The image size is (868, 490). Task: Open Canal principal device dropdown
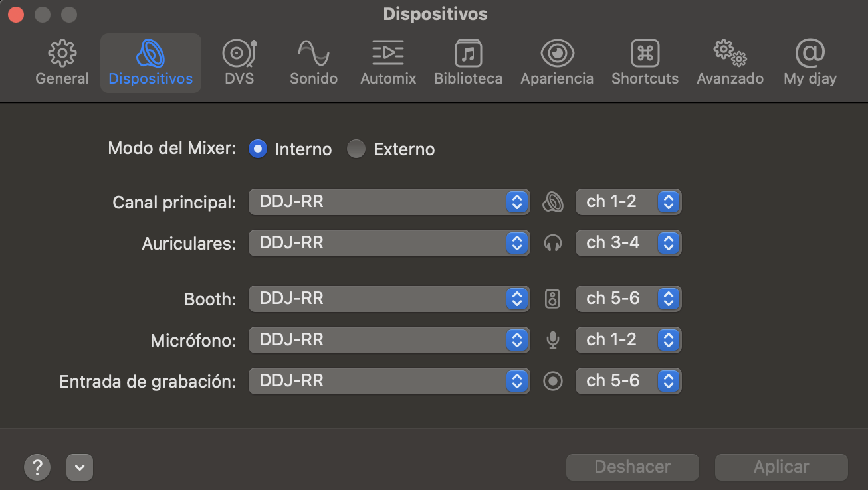point(389,202)
